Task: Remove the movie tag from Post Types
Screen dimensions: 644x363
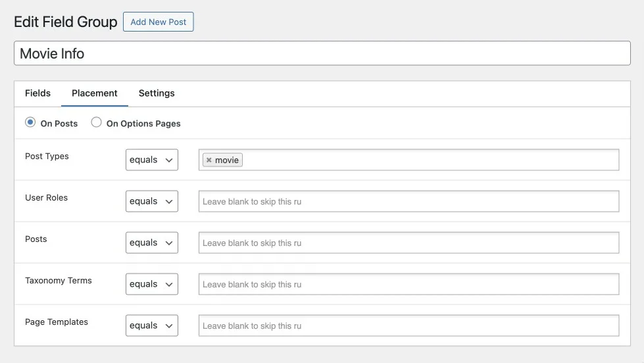Action: pyautogui.click(x=209, y=160)
